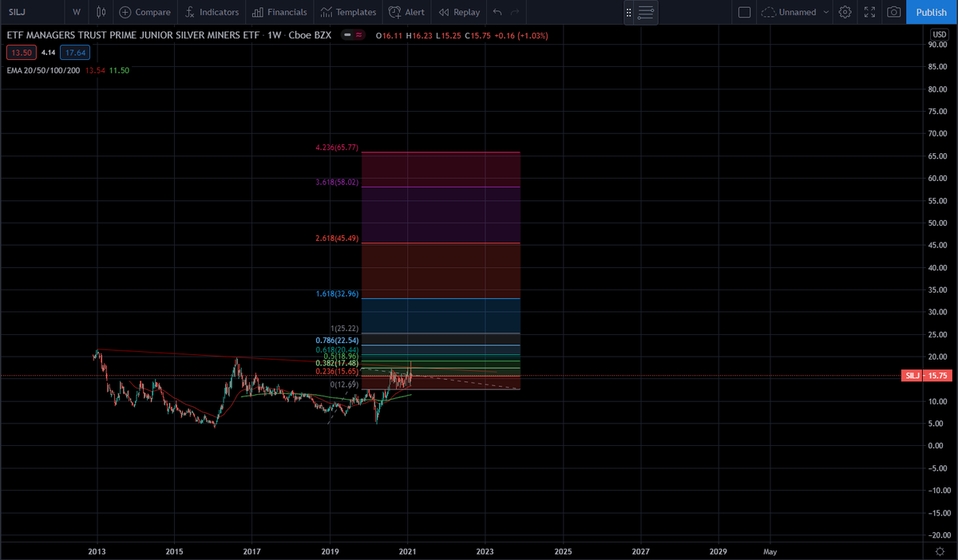Image resolution: width=958 pixels, height=560 pixels.
Task: Select the 1(25.22) Fibonacci level label
Action: (344, 329)
